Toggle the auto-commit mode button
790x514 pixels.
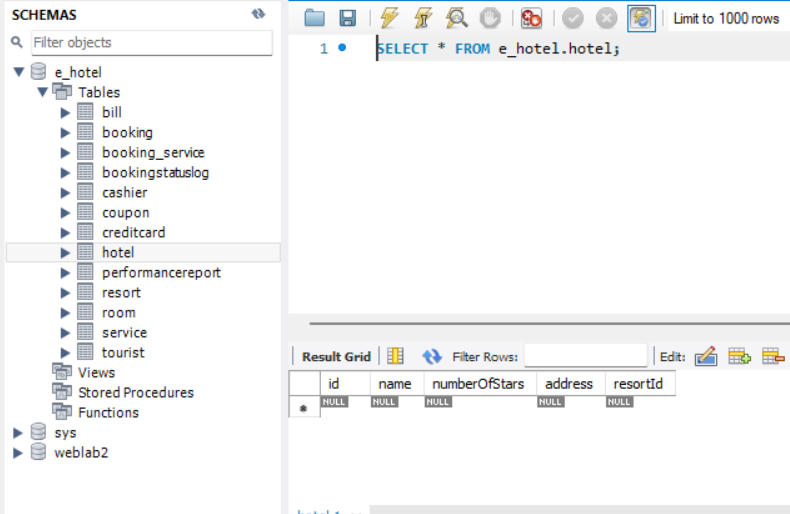(x=640, y=18)
